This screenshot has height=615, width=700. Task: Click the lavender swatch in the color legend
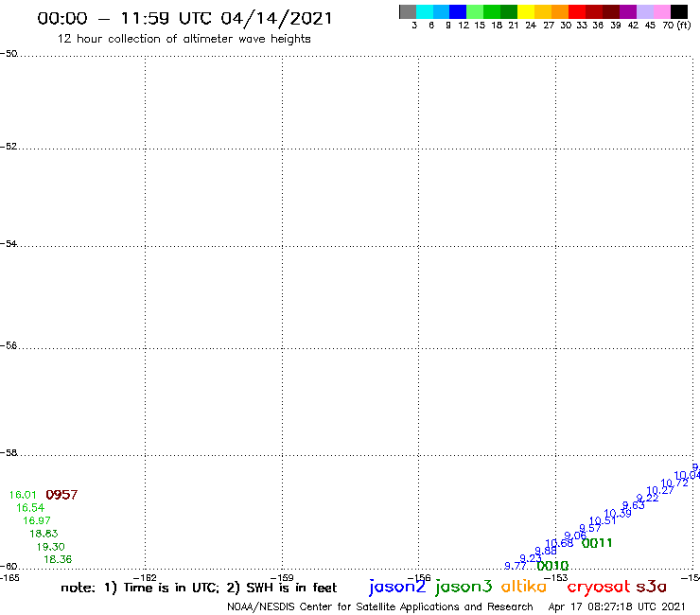(645, 11)
